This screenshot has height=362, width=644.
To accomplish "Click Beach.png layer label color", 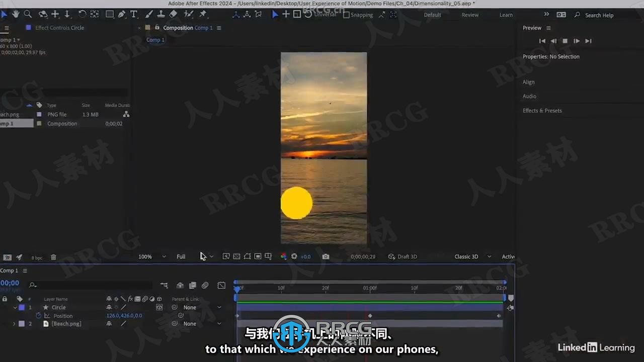I will click(22, 324).
